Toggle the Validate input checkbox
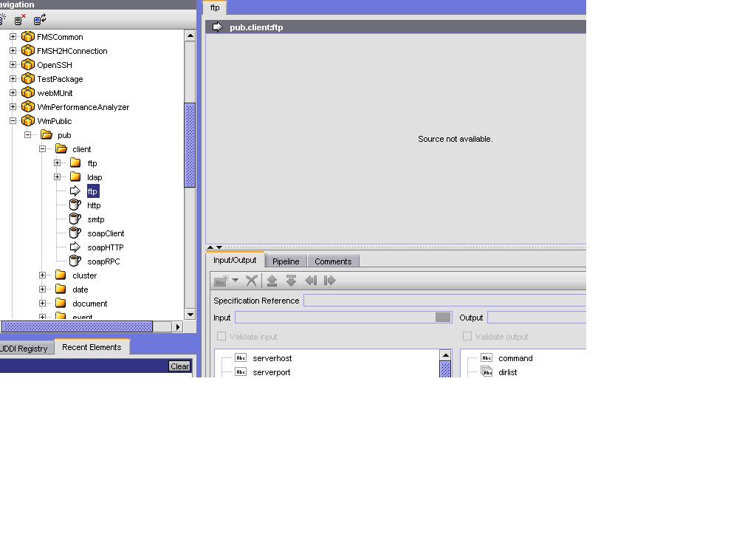Screen dimensions: 756x548 pos(221,336)
